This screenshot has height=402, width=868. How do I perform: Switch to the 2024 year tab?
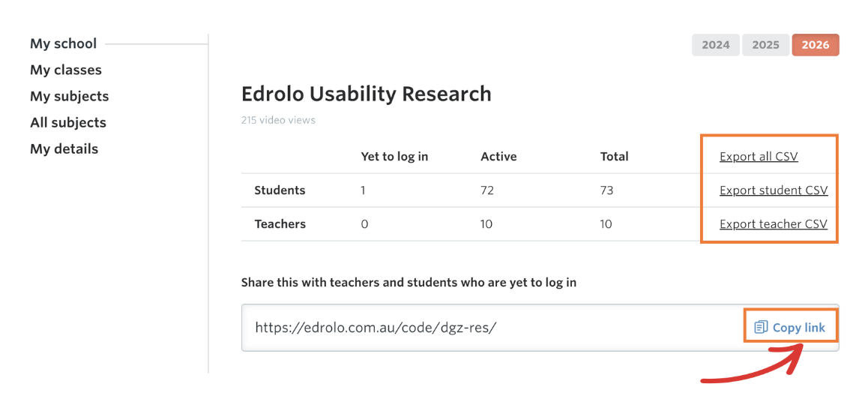(715, 45)
